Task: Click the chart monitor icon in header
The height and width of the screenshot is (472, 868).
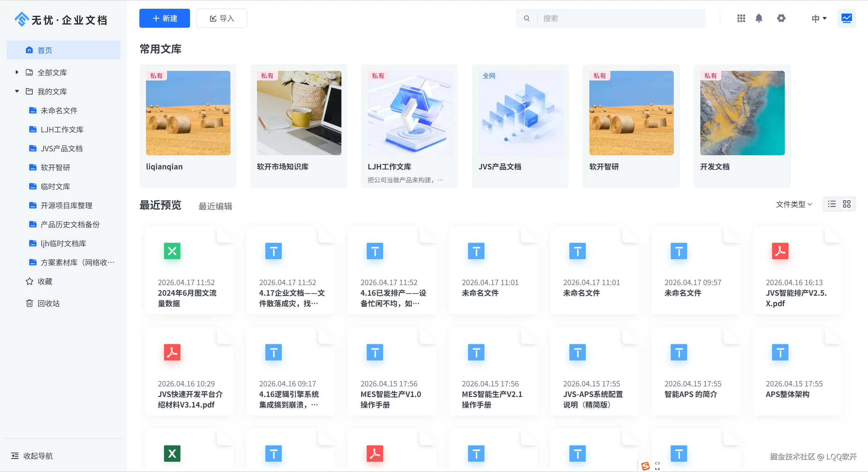Action: pyautogui.click(x=846, y=18)
